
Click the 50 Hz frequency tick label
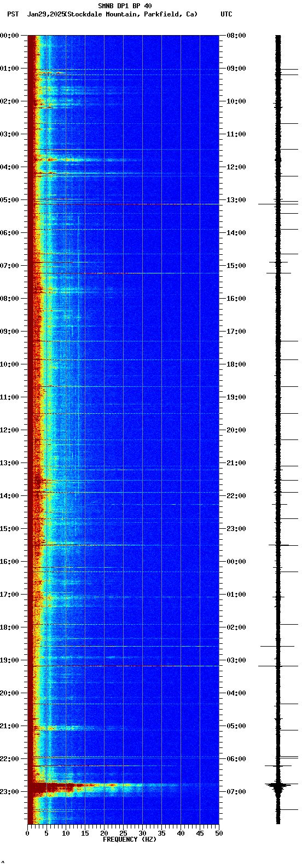(219, 833)
